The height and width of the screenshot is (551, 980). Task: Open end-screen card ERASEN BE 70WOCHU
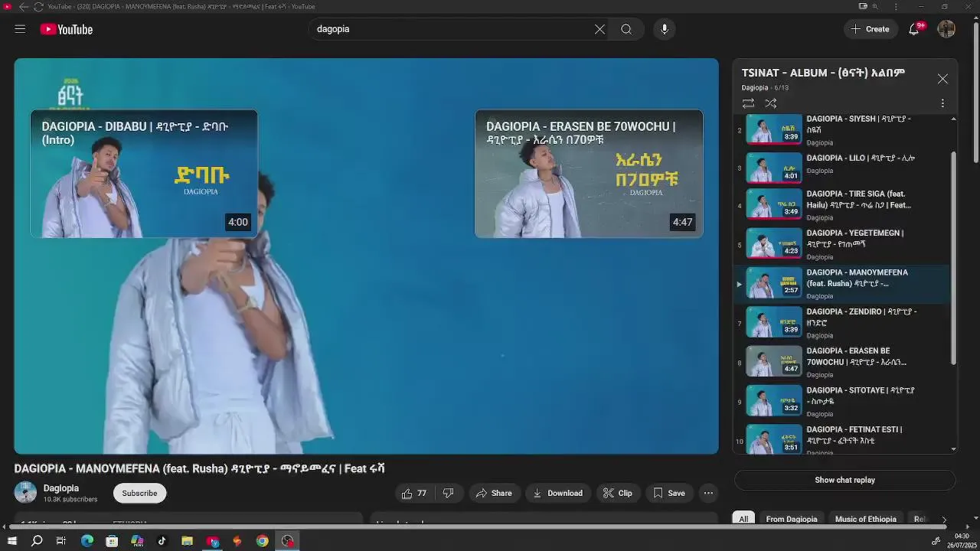coord(589,174)
